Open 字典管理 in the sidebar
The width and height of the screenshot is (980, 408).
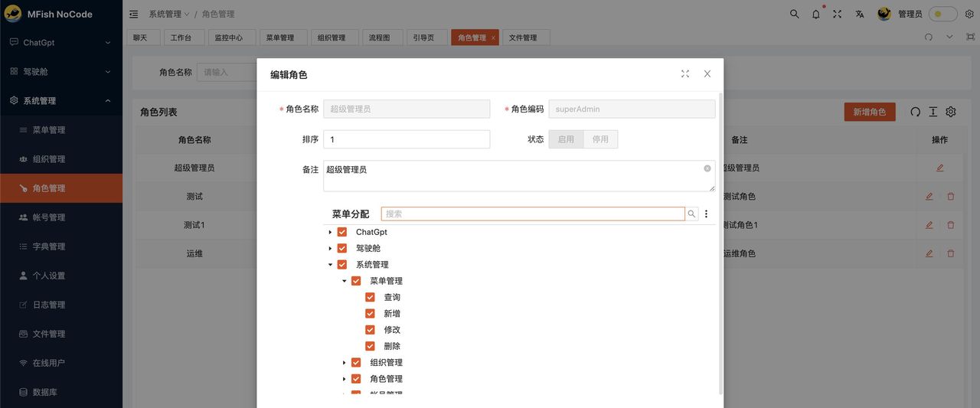pyautogui.click(x=61, y=246)
